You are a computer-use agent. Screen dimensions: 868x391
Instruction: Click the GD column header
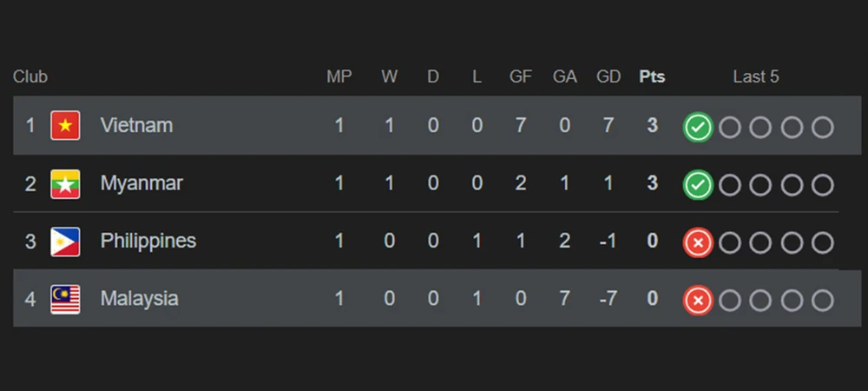click(608, 76)
